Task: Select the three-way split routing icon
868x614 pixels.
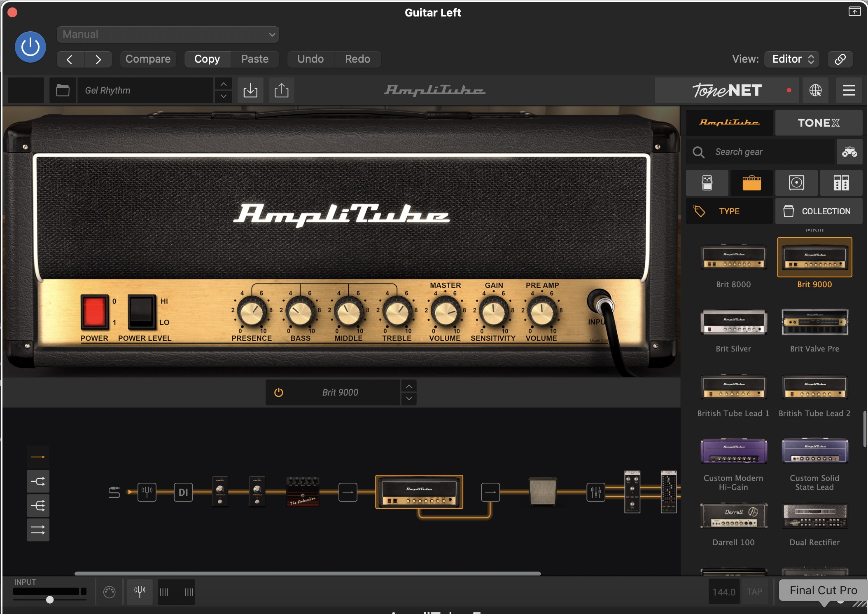Action: coord(38,505)
